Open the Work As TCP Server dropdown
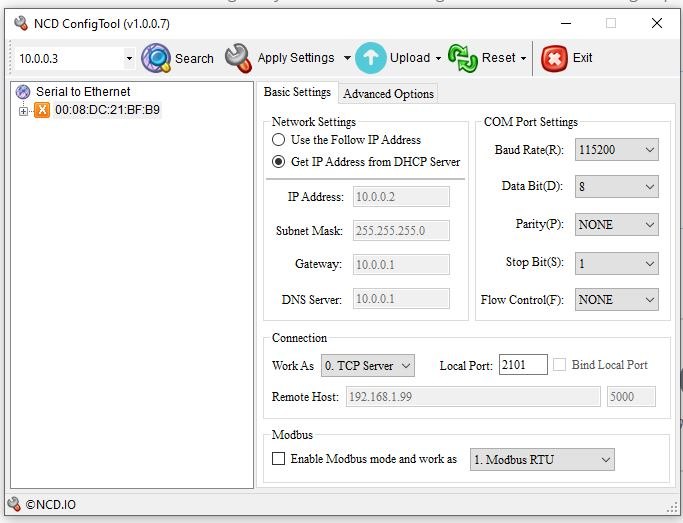The height and width of the screenshot is (523, 683). [x=368, y=365]
